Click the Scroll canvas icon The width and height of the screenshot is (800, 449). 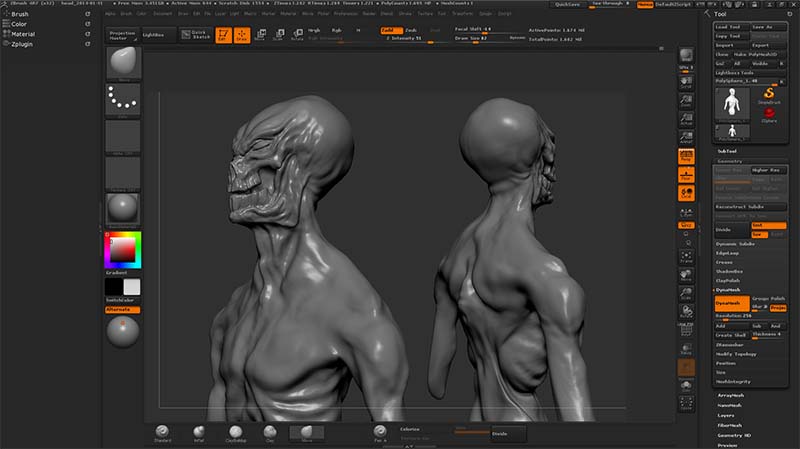click(686, 83)
